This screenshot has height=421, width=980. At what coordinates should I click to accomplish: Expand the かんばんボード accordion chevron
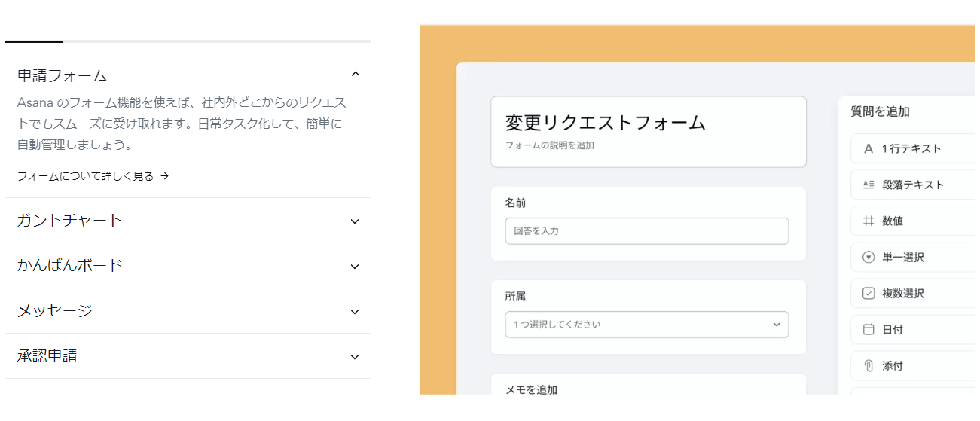[x=355, y=267]
